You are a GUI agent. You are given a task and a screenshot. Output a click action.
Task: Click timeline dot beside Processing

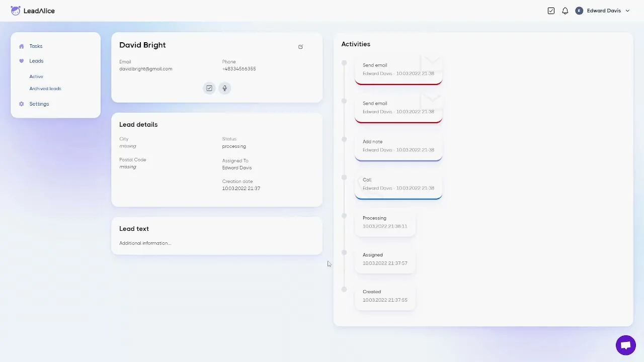coord(344,216)
